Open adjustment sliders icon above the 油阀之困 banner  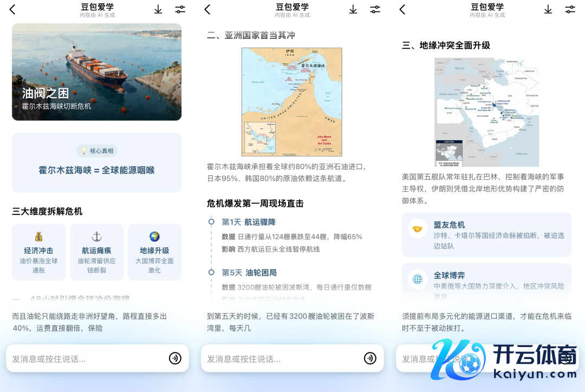click(x=180, y=10)
